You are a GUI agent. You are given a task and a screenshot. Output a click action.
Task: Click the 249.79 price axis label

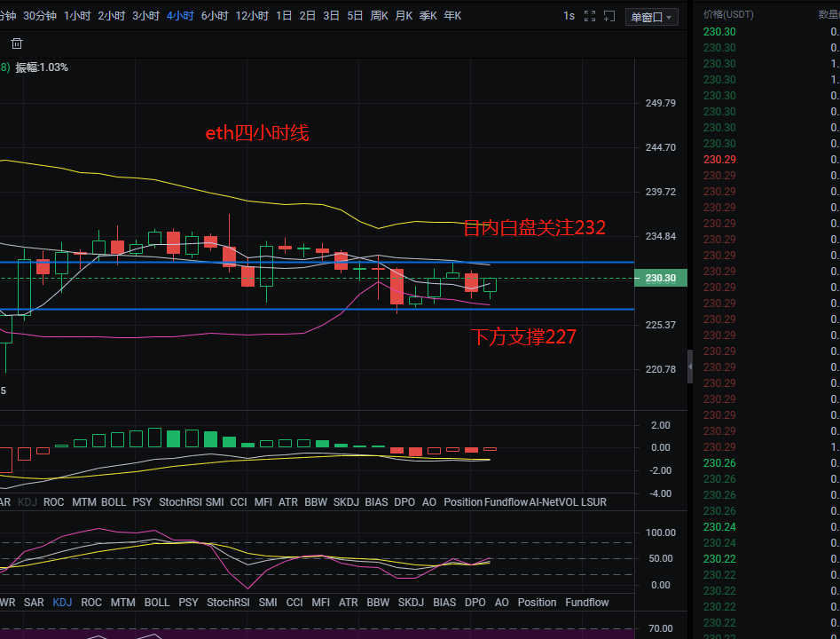click(660, 103)
